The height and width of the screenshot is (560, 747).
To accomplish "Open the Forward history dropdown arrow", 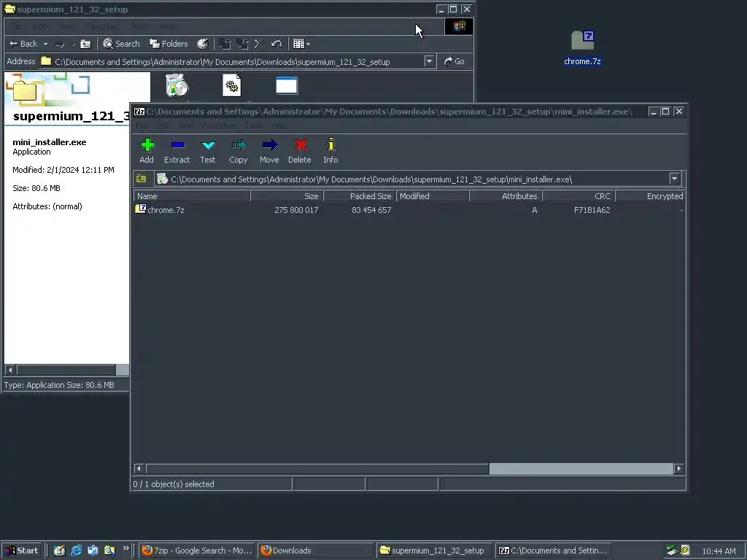I will click(x=73, y=44).
